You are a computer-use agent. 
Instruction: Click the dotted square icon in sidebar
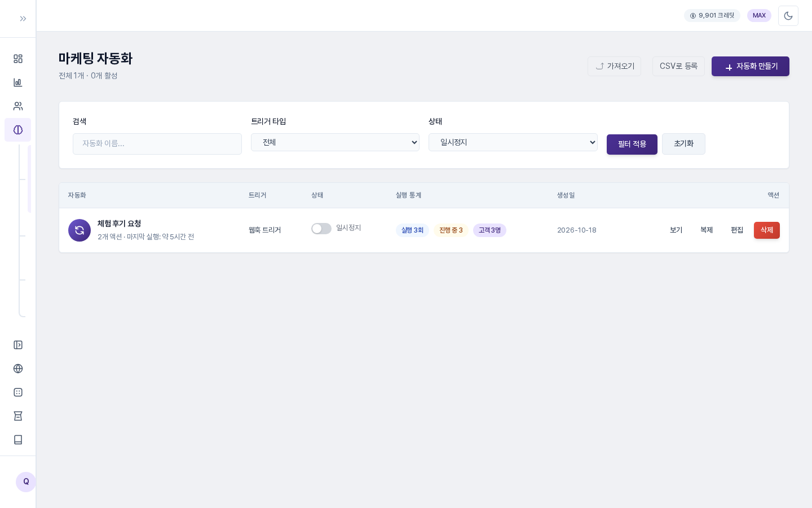click(x=18, y=392)
